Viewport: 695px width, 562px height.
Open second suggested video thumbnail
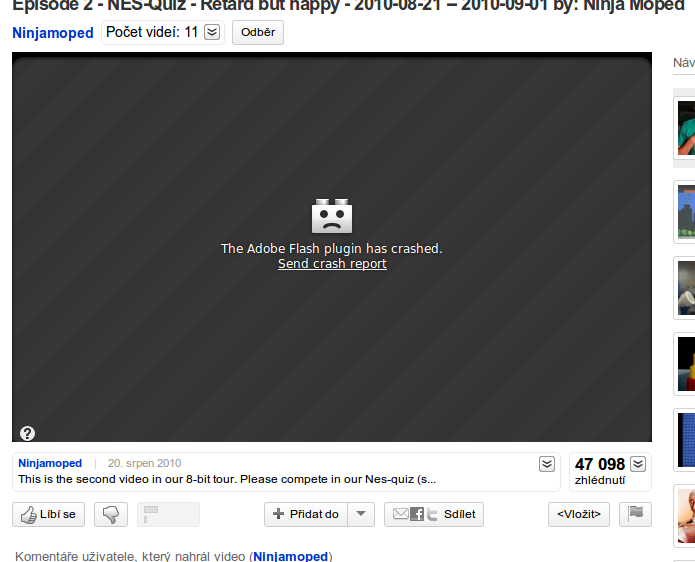[686, 212]
